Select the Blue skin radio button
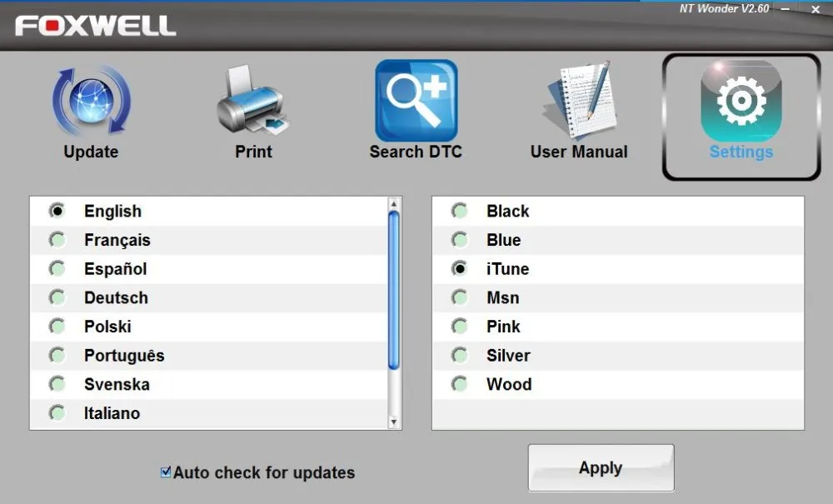833x504 pixels. 460,240
